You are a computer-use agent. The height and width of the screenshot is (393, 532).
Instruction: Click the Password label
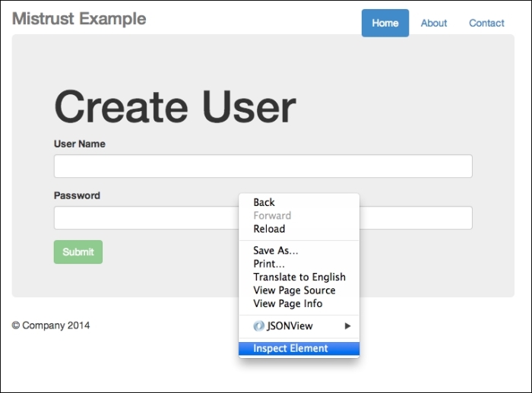point(77,195)
